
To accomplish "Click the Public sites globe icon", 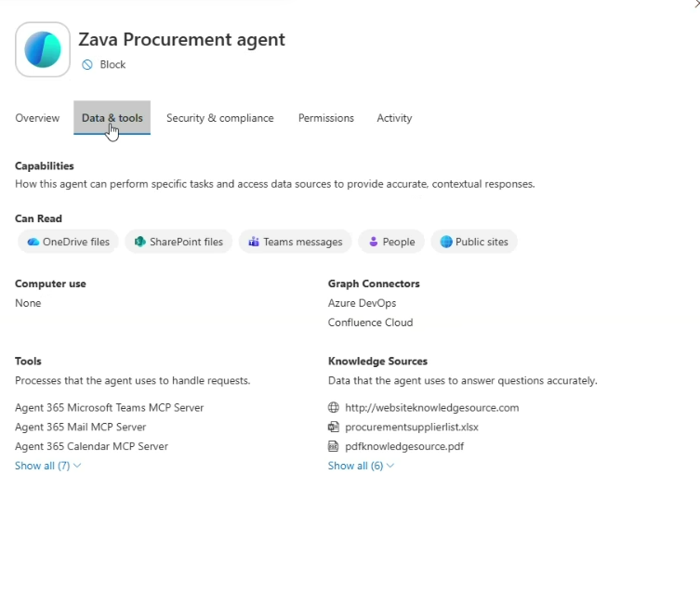I will [x=446, y=242].
